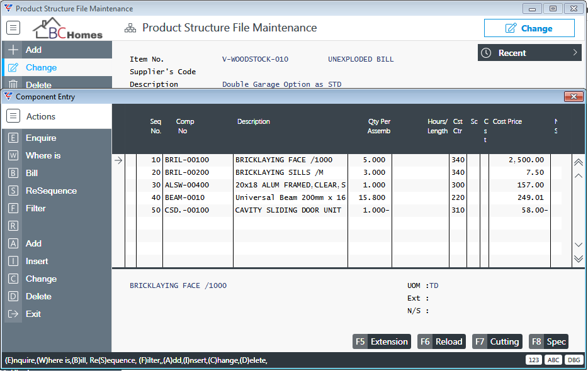Select Delete in Component Entry actions

[x=38, y=296]
